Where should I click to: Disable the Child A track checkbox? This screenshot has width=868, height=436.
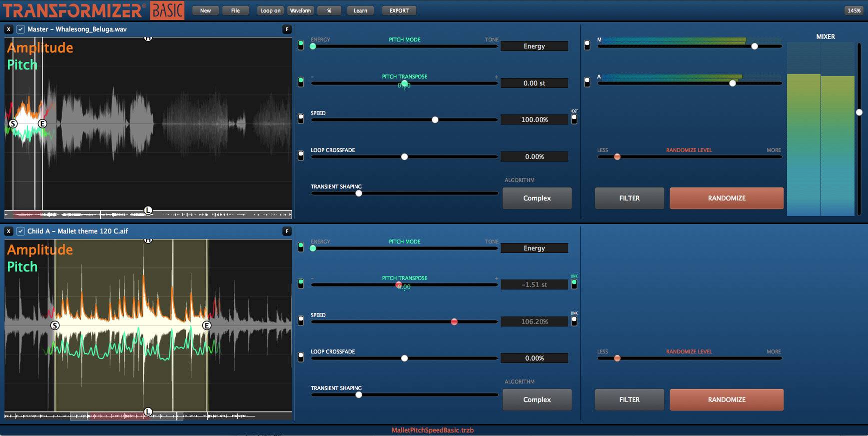tap(20, 231)
